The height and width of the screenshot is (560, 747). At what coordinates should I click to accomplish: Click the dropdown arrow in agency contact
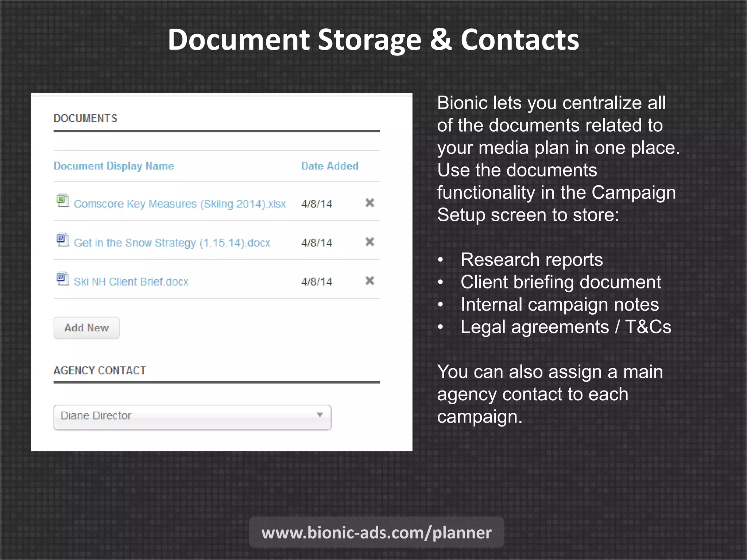tap(320, 415)
